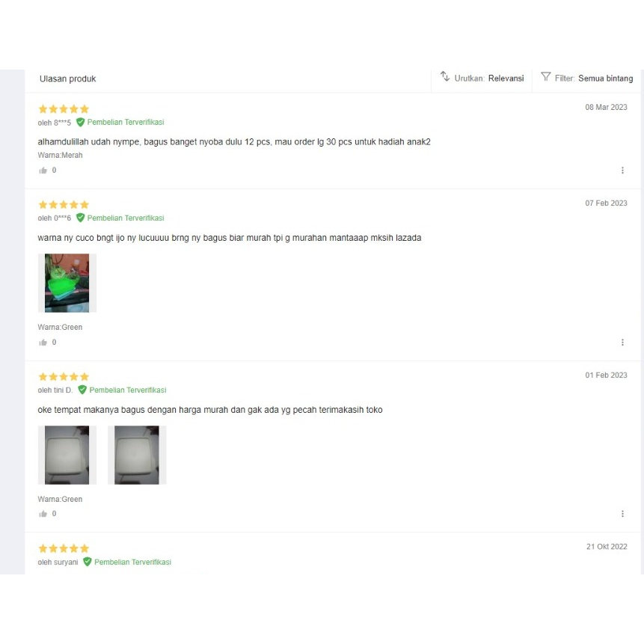Viewport: 644px width, 644px height.
Task: View the green container review photo
Action: [67, 283]
